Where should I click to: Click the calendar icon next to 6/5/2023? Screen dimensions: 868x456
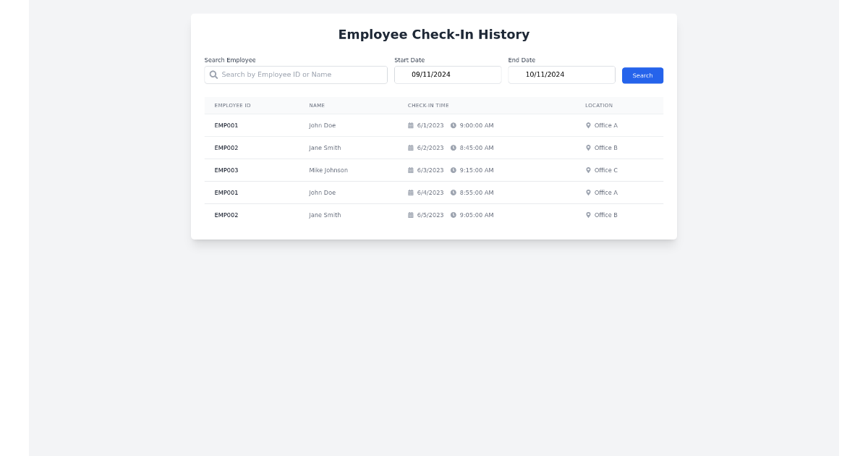click(x=411, y=214)
